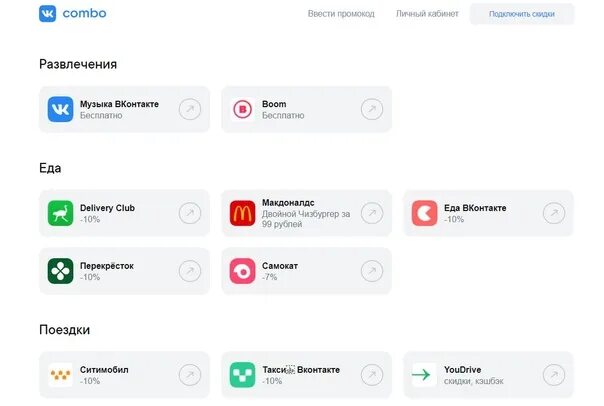Click the Макдоналдс logo icon

pyautogui.click(x=242, y=213)
